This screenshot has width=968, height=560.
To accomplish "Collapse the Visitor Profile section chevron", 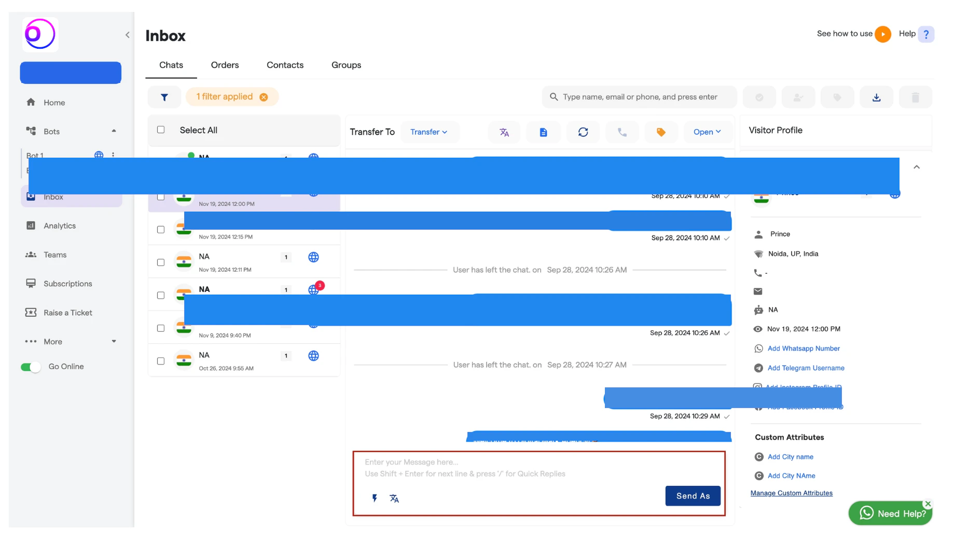I will pyautogui.click(x=917, y=167).
